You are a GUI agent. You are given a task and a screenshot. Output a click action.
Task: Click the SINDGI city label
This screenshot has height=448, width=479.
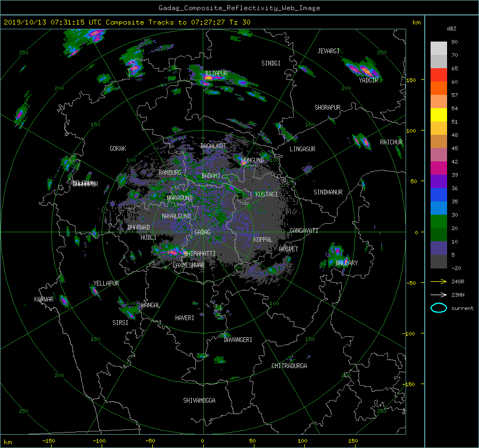pyautogui.click(x=271, y=63)
